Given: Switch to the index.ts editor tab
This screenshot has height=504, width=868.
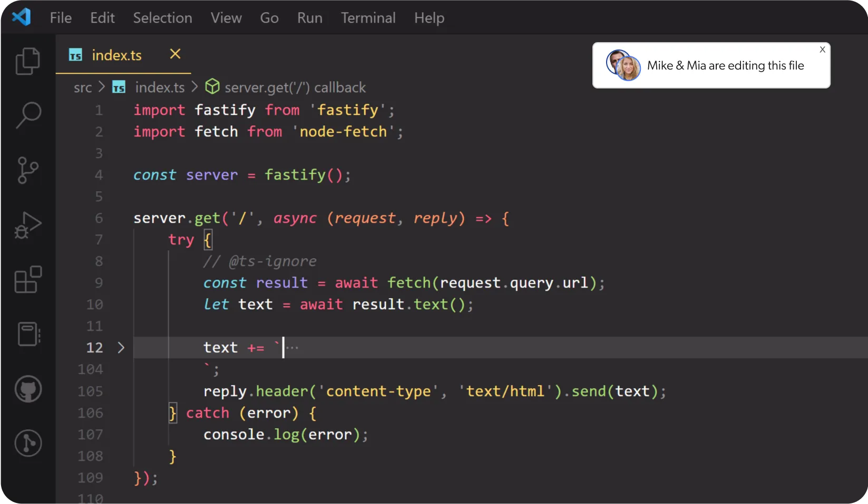Looking at the screenshot, I should coord(116,55).
